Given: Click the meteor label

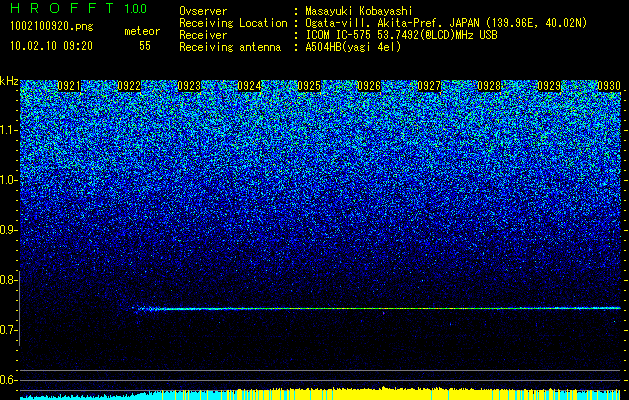Looking at the screenshot, I should 142,31.
